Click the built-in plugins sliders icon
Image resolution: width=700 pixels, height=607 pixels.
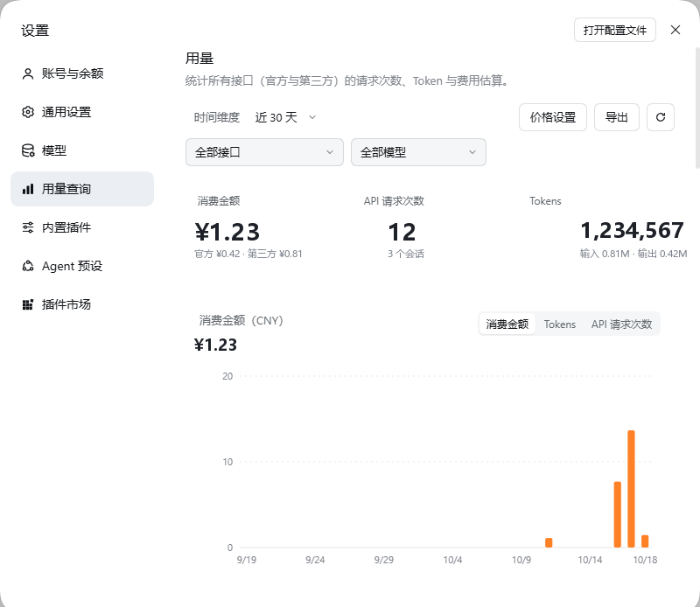[x=28, y=227]
